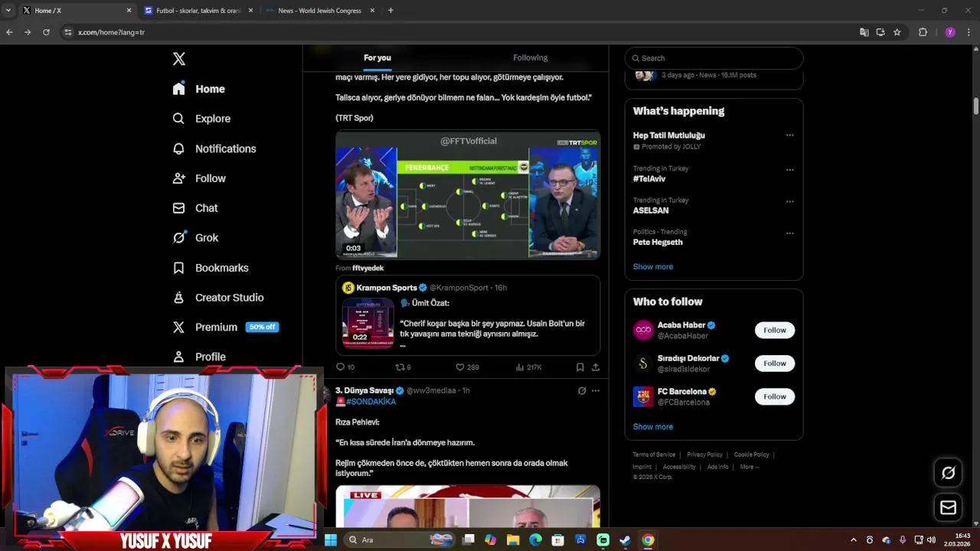Switch to the Following tab
The height and width of the screenshot is (551, 980).
530,57
